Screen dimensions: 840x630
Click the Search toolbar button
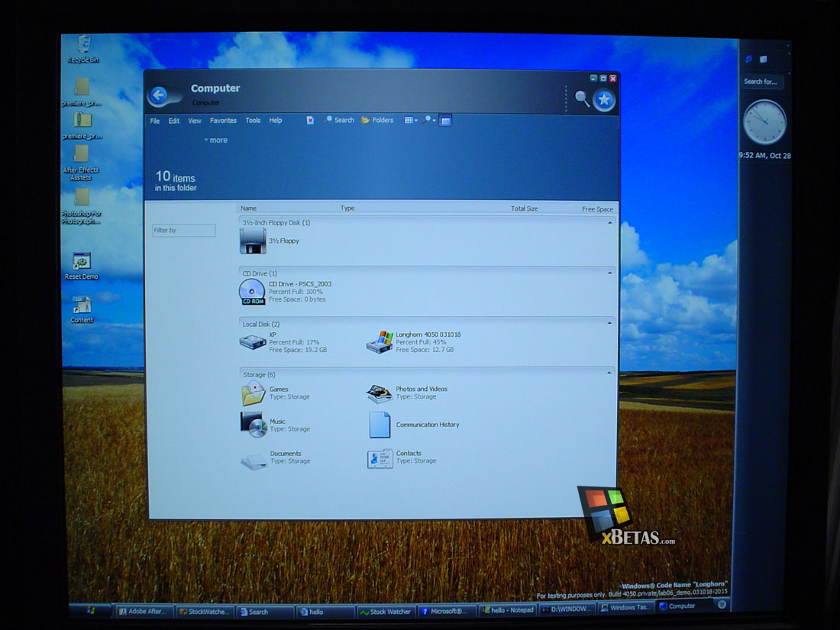click(339, 121)
